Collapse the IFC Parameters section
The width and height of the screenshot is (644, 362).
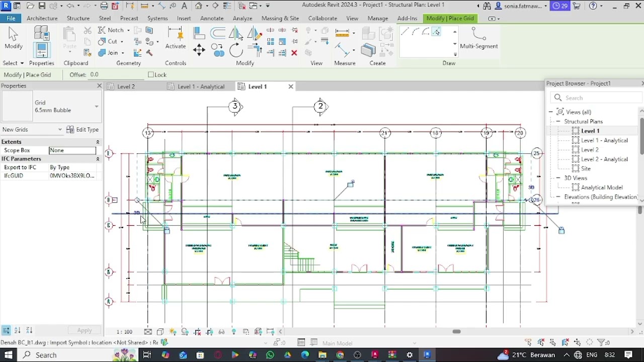pyautogui.click(x=98, y=159)
